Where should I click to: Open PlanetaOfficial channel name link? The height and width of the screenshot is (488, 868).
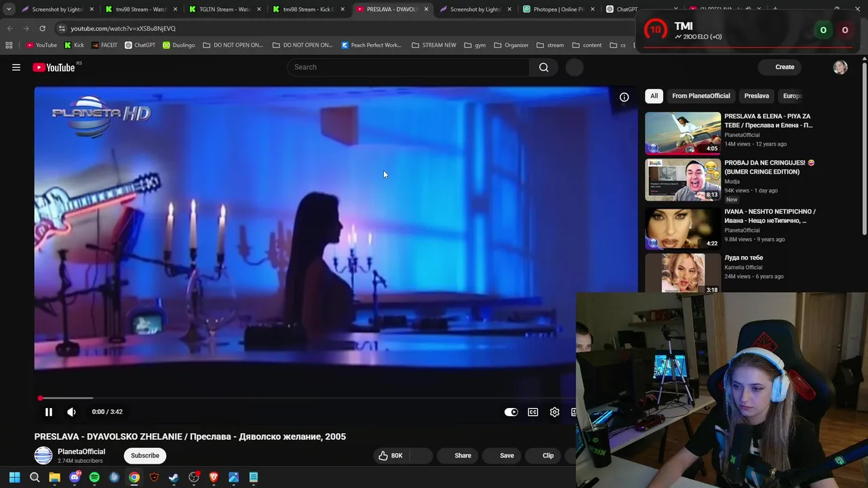coord(81,451)
